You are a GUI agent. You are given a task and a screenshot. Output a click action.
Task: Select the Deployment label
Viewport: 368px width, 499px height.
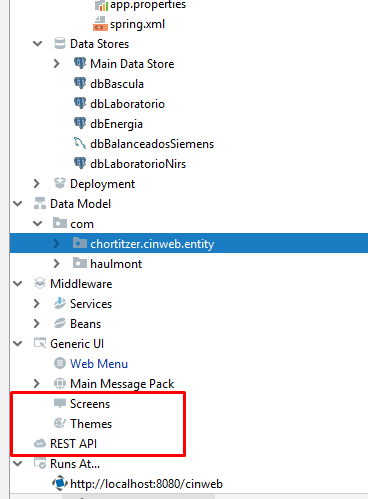pyautogui.click(x=103, y=184)
